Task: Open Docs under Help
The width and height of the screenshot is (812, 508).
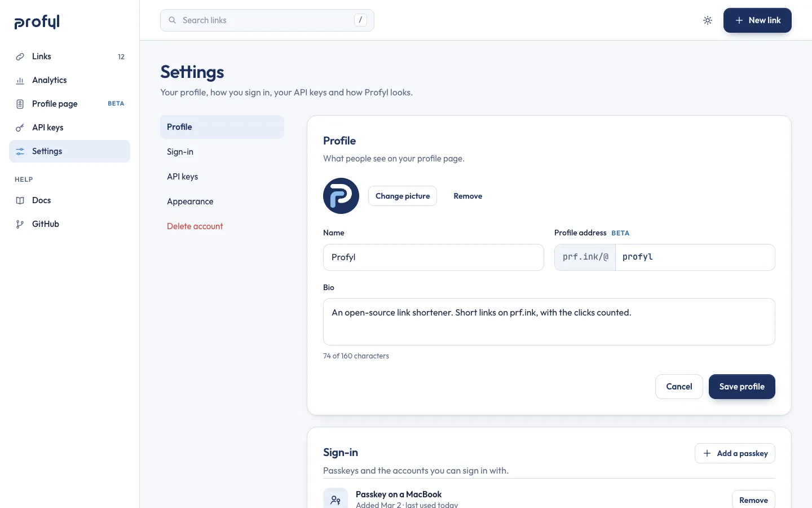Action: coord(69,200)
